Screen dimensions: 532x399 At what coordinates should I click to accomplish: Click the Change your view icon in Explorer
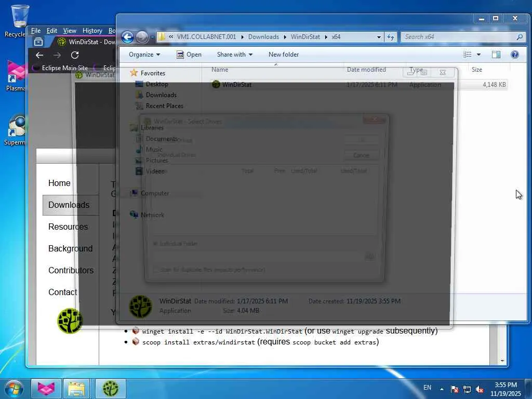tap(467, 55)
